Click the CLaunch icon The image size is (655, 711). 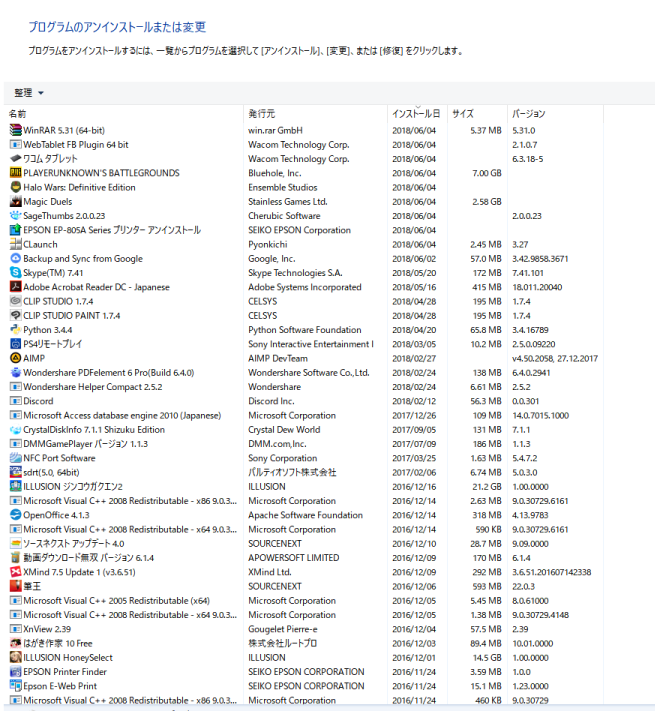click(x=16, y=244)
